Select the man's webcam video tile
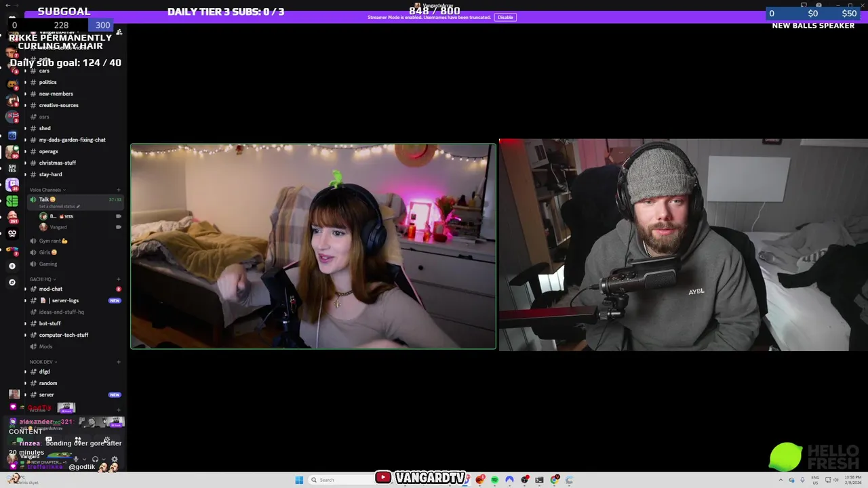This screenshot has width=868, height=488. click(x=683, y=245)
